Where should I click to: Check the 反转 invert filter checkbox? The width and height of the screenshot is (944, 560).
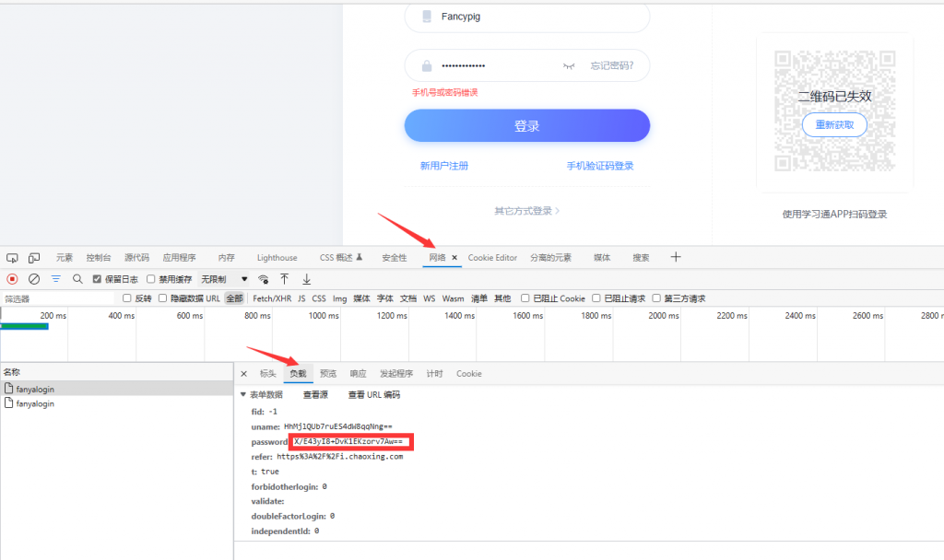tap(127, 298)
